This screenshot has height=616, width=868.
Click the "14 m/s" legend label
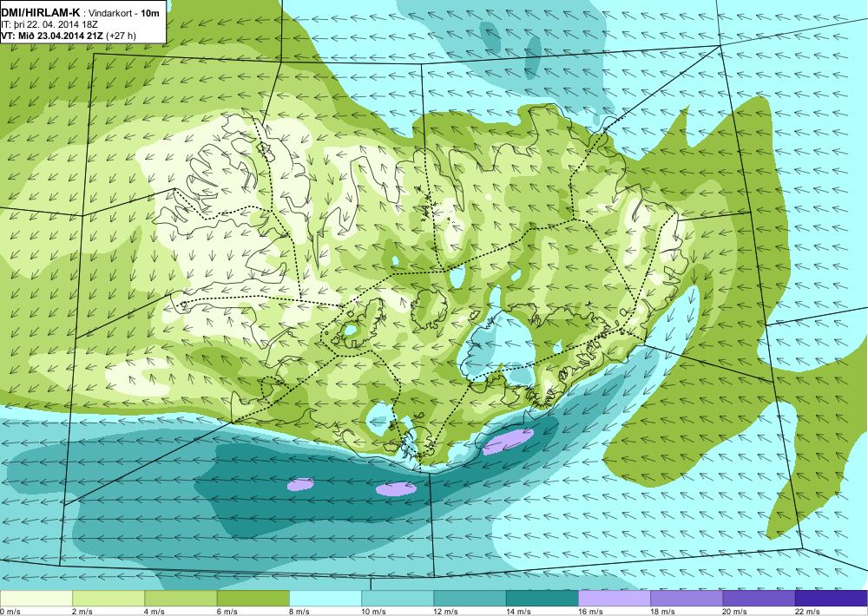click(518, 611)
